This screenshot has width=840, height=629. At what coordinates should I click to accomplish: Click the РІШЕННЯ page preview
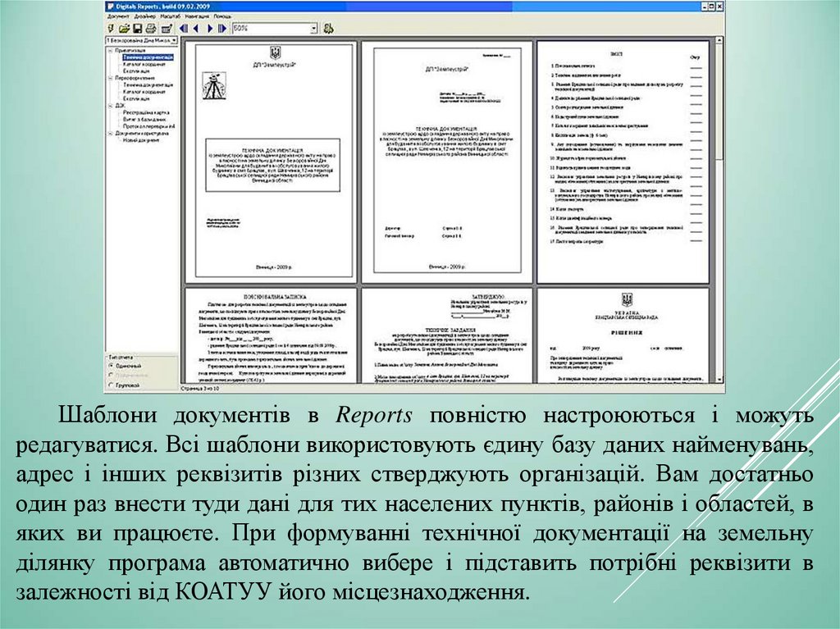coord(623,336)
